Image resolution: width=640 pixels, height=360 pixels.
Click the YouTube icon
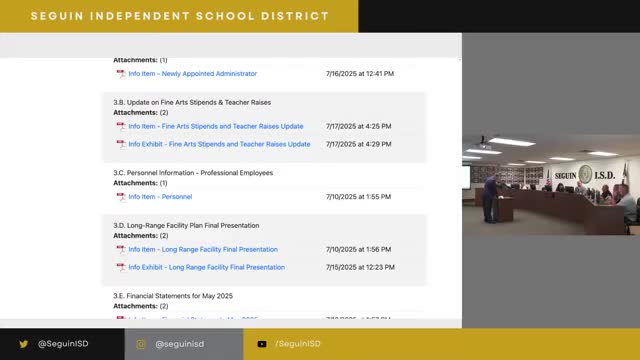262,344
